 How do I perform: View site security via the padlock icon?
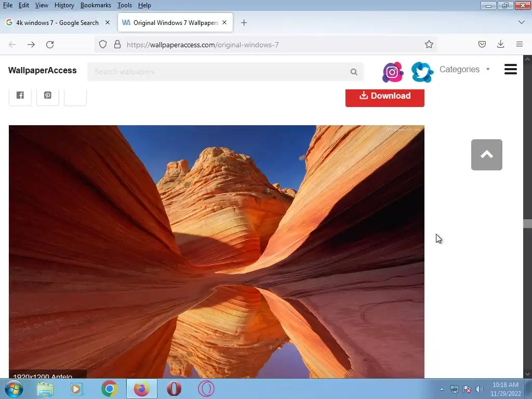click(x=117, y=45)
